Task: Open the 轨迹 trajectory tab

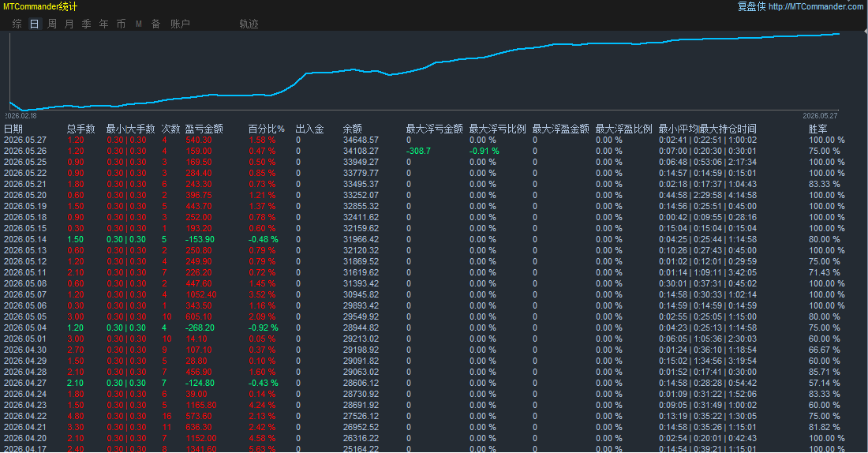Action: click(249, 24)
